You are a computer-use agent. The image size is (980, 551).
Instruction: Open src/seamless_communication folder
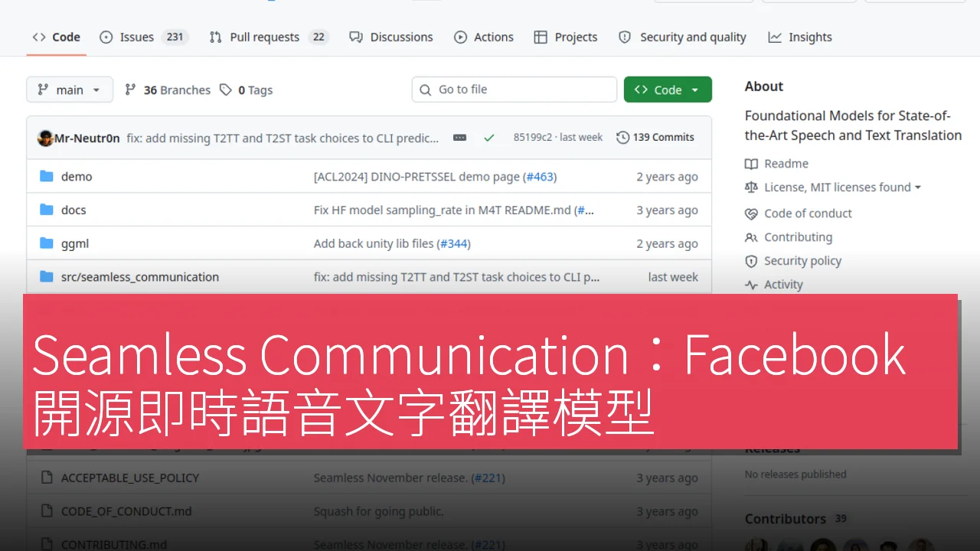(140, 277)
